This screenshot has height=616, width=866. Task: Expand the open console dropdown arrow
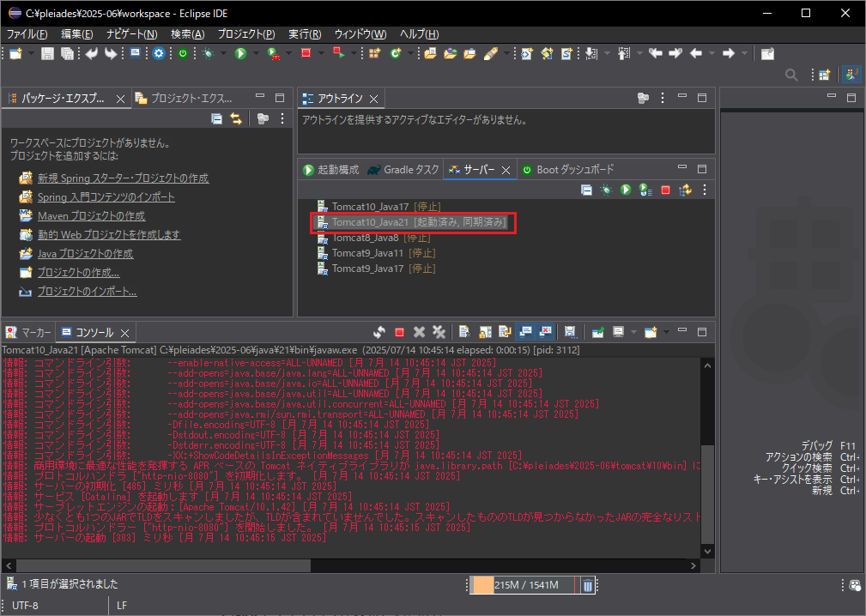(x=664, y=332)
